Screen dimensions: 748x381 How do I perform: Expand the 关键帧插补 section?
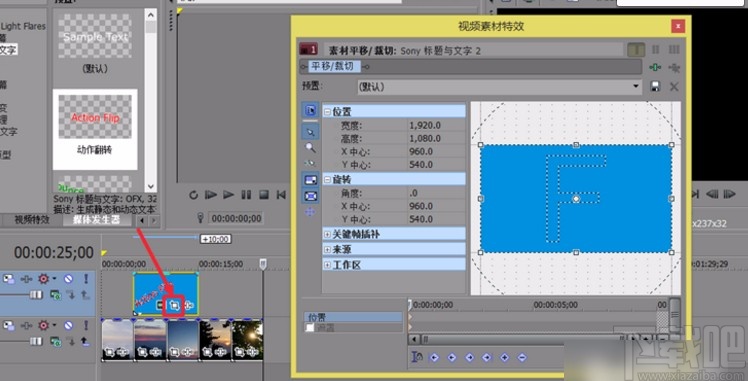pyautogui.click(x=327, y=234)
